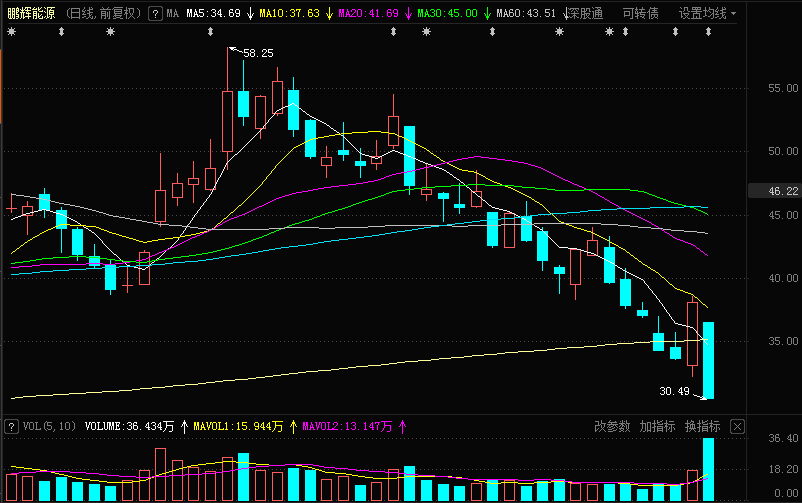Viewport: 802px width, 503px height.
Task: Click the 鹏辉能源 stock name
Action: point(31,14)
